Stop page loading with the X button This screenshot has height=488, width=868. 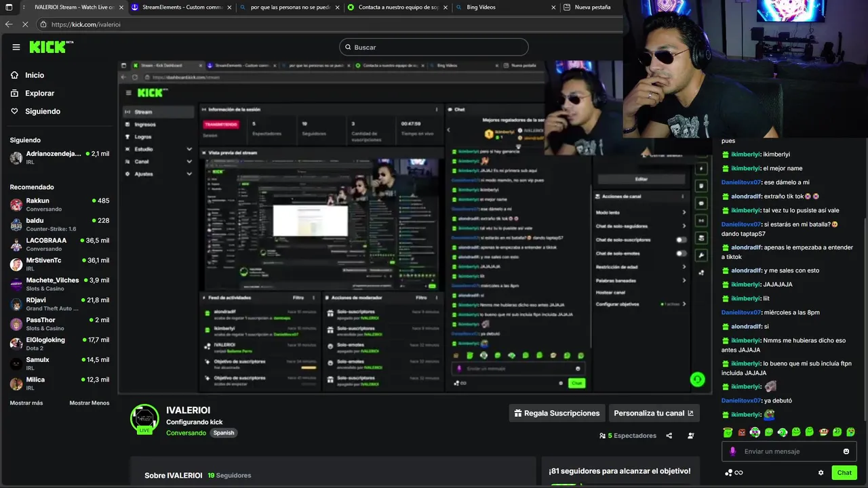point(26,24)
